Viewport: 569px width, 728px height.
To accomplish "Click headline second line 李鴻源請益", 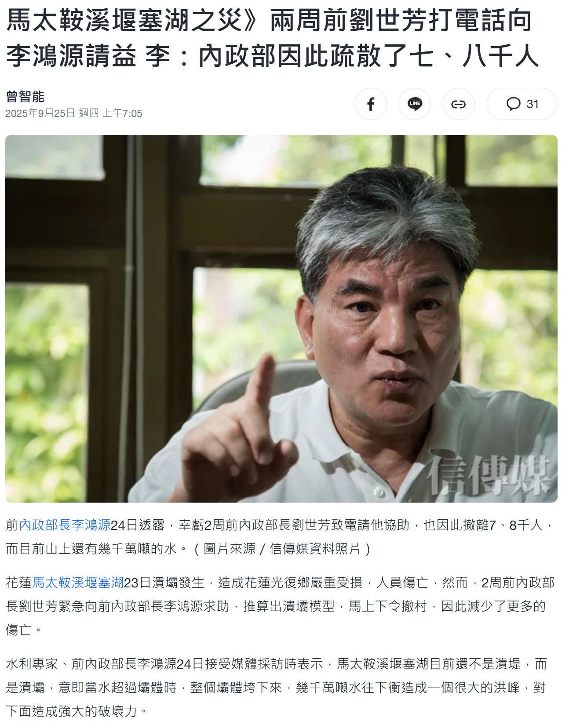I will coord(272,56).
